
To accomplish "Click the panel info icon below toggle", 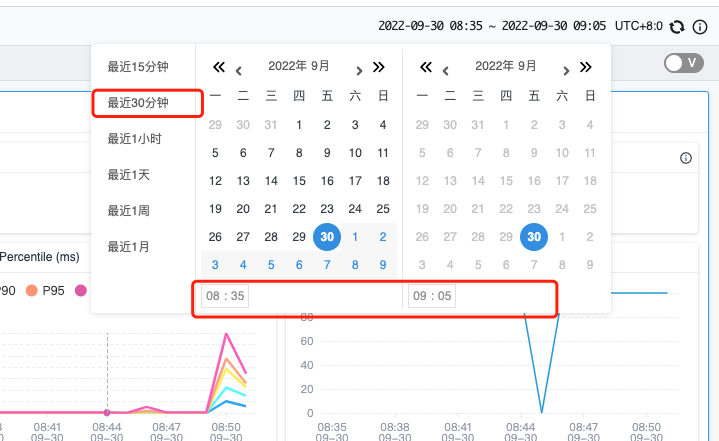I will [x=686, y=158].
